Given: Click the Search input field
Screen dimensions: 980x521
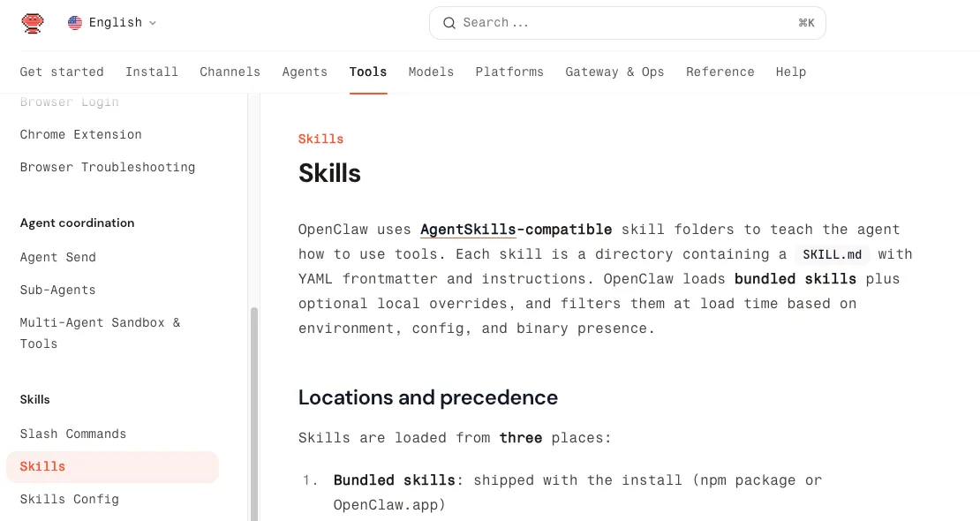Looking at the screenshot, I should pos(618,23).
